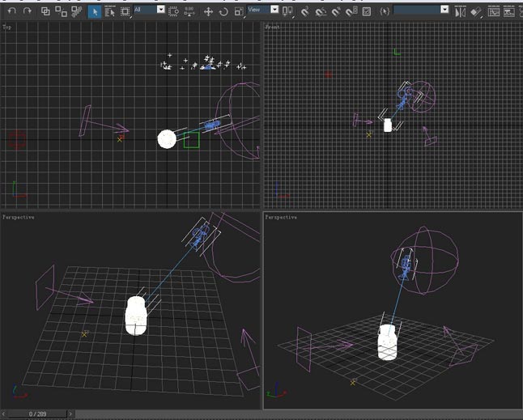The image size is (523, 420).
Task: Activate the Select and Rotate tool
Action: click(223, 12)
